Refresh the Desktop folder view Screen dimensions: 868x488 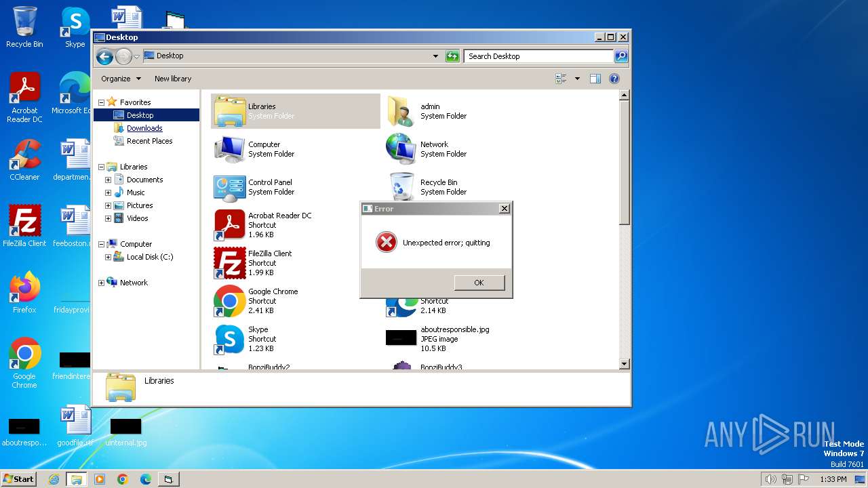point(452,56)
